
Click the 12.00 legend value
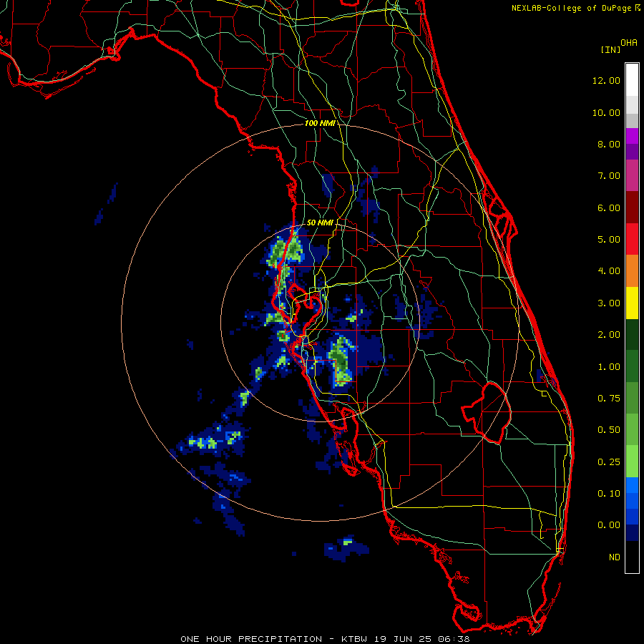click(x=606, y=80)
